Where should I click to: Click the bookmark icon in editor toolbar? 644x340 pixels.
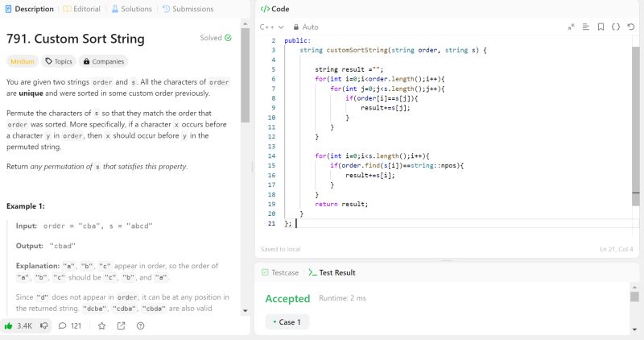point(601,27)
